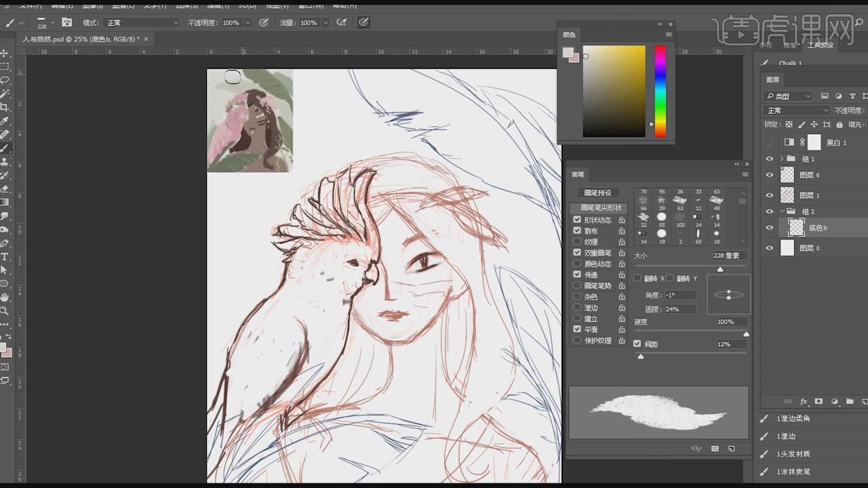Add a layer mask from layers panel bottom
The width and height of the screenshot is (868, 488).
point(818,401)
